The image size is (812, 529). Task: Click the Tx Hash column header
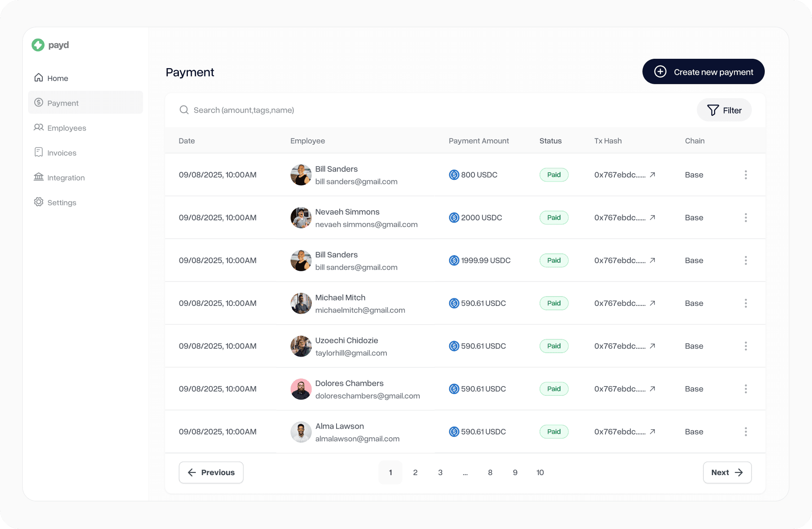[x=608, y=141]
